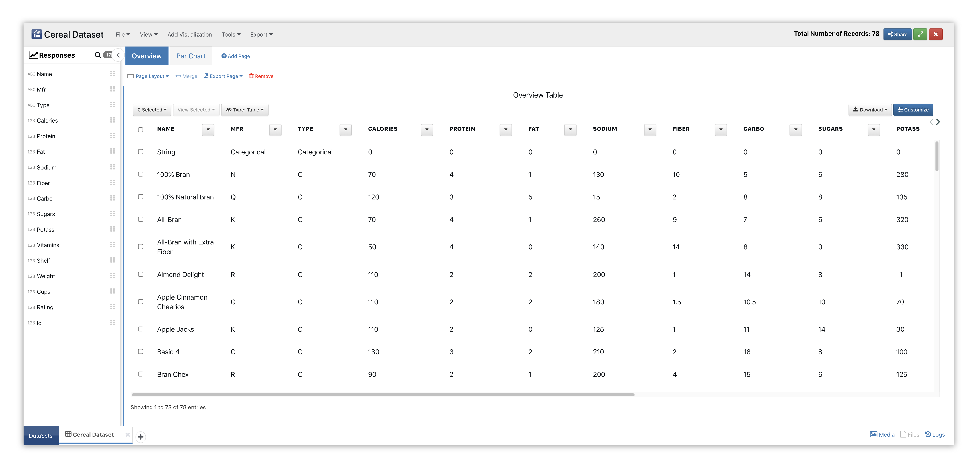The width and height of the screenshot is (980, 471).
Task: Click the red Remove link
Action: coord(261,76)
